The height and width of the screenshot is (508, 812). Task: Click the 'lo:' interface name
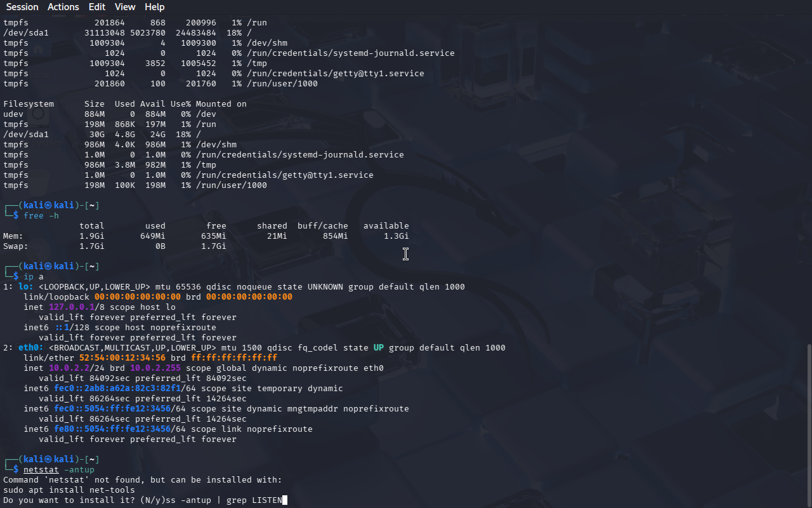26,287
